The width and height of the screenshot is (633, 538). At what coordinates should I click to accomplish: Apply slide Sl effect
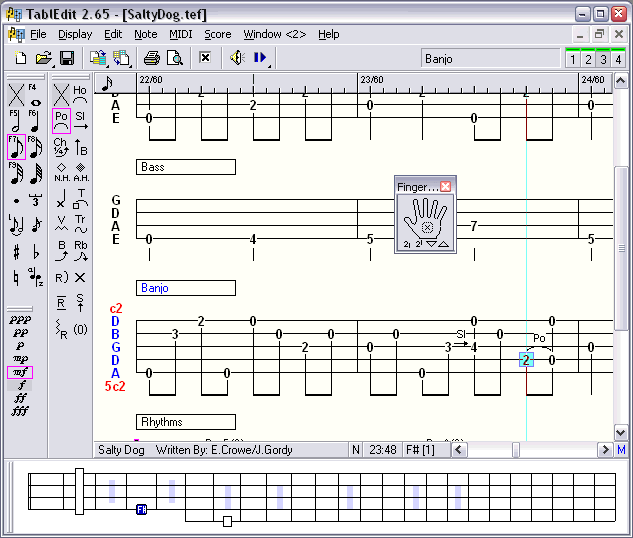(x=80, y=121)
